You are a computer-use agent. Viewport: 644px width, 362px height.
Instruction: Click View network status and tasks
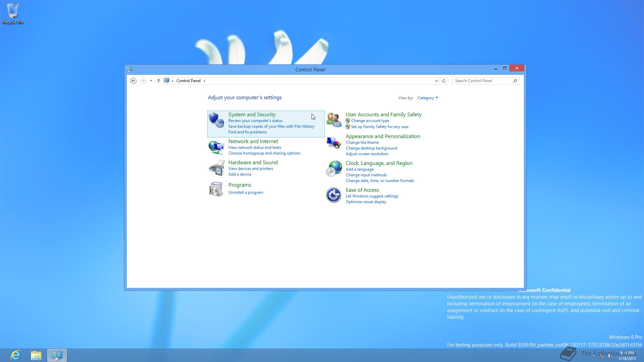click(x=255, y=147)
